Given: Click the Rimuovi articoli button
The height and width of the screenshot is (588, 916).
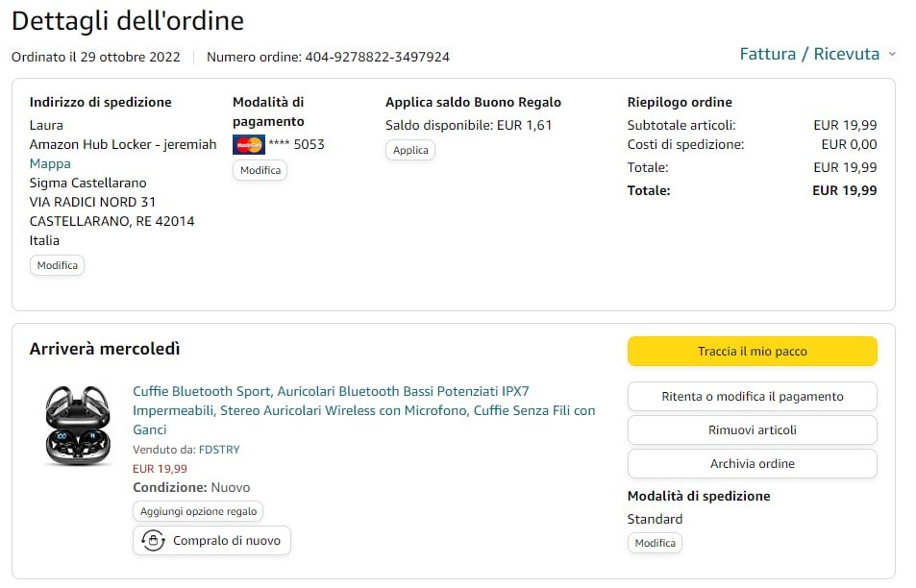Looking at the screenshot, I should (752, 430).
